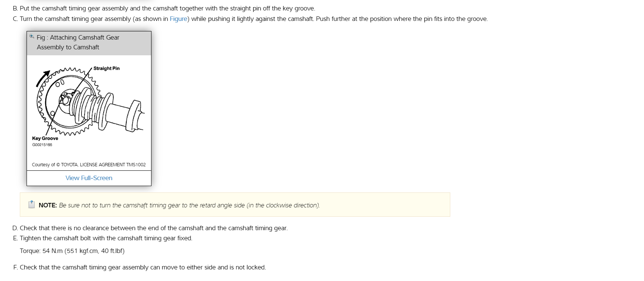
Task: Click step E about tightening the camshaft bolt
Action: [x=102, y=238]
